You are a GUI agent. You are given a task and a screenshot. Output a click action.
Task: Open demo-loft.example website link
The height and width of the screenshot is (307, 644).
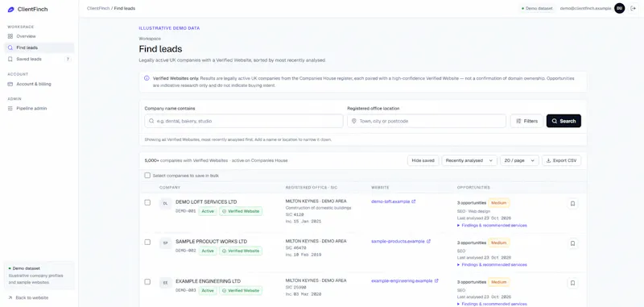coord(390,201)
